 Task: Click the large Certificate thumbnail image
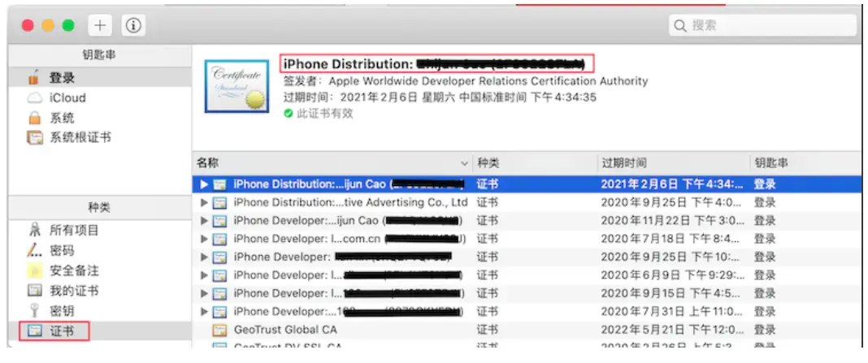(237, 86)
